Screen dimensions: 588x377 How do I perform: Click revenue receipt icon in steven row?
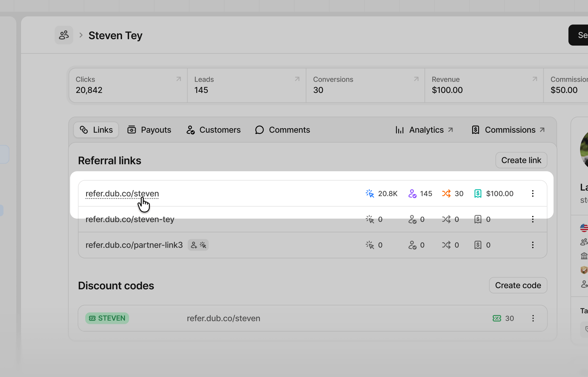(478, 193)
